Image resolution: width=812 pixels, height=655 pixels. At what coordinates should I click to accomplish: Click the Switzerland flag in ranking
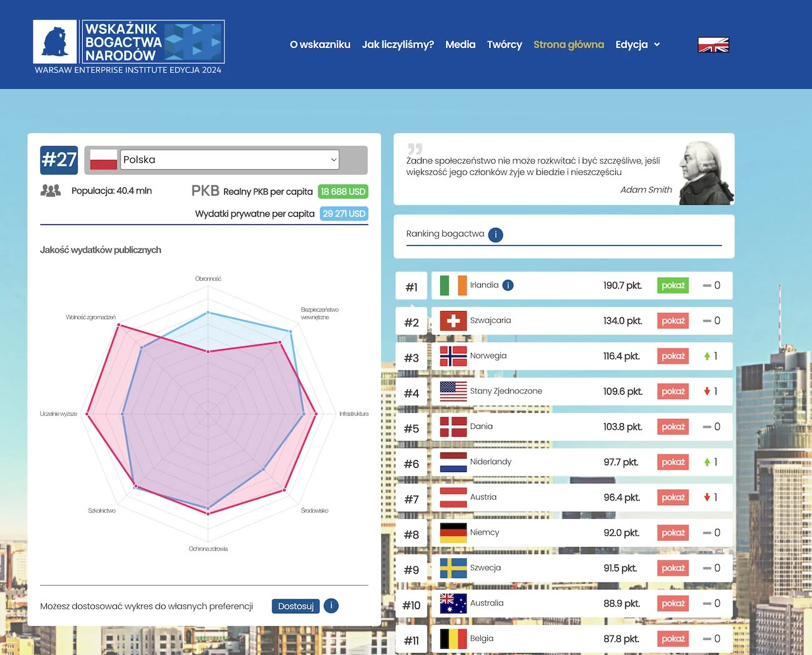[x=453, y=321]
